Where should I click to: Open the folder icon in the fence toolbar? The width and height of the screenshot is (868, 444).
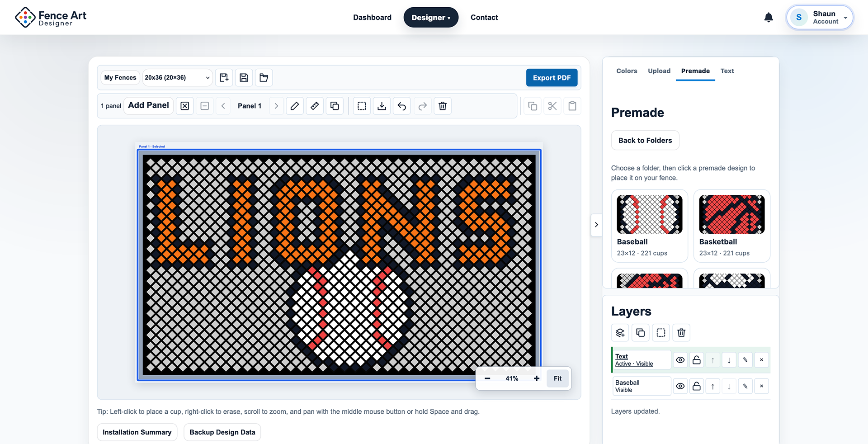click(x=264, y=78)
